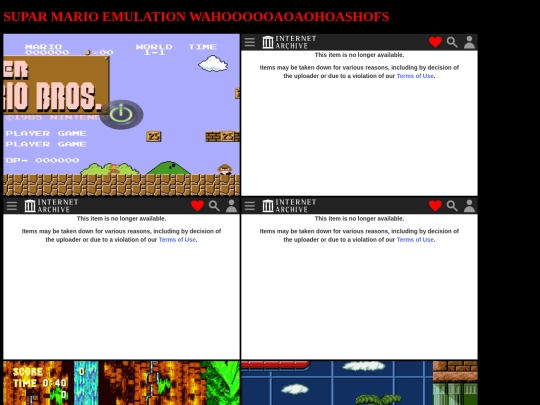Follow Terms of Use link in bottom-right frame
The image size is (540, 405).
pyautogui.click(x=415, y=239)
